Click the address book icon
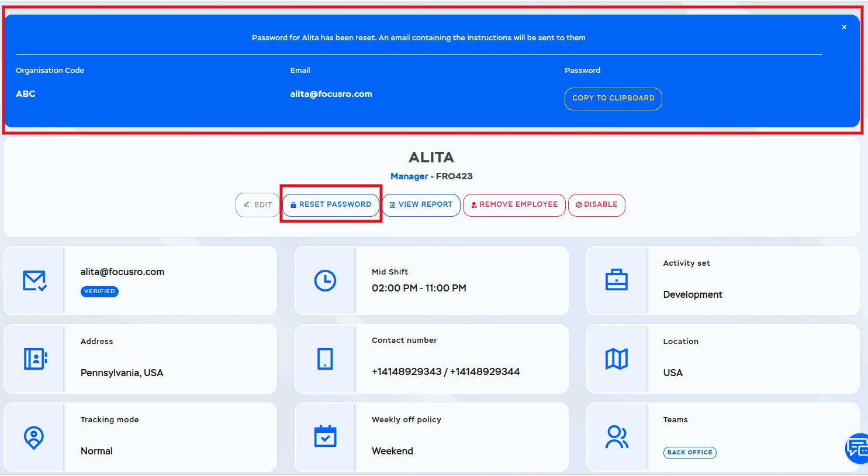 pyautogui.click(x=35, y=359)
